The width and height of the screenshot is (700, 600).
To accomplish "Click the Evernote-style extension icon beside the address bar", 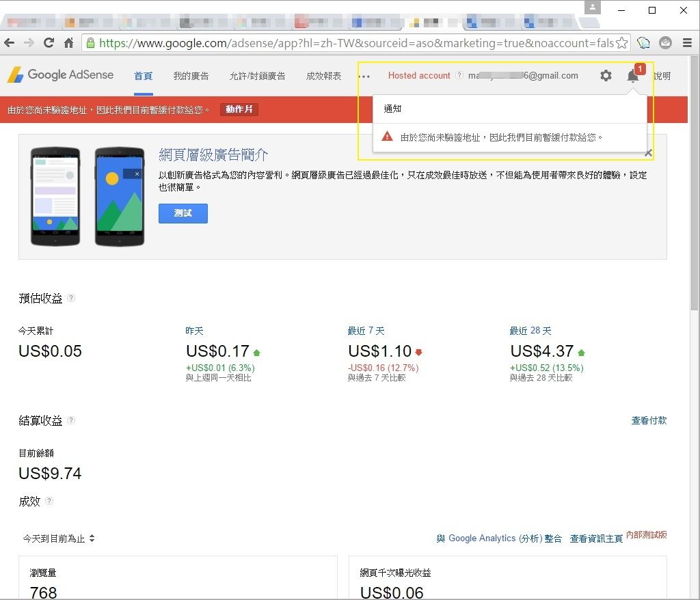I will click(643, 43).
